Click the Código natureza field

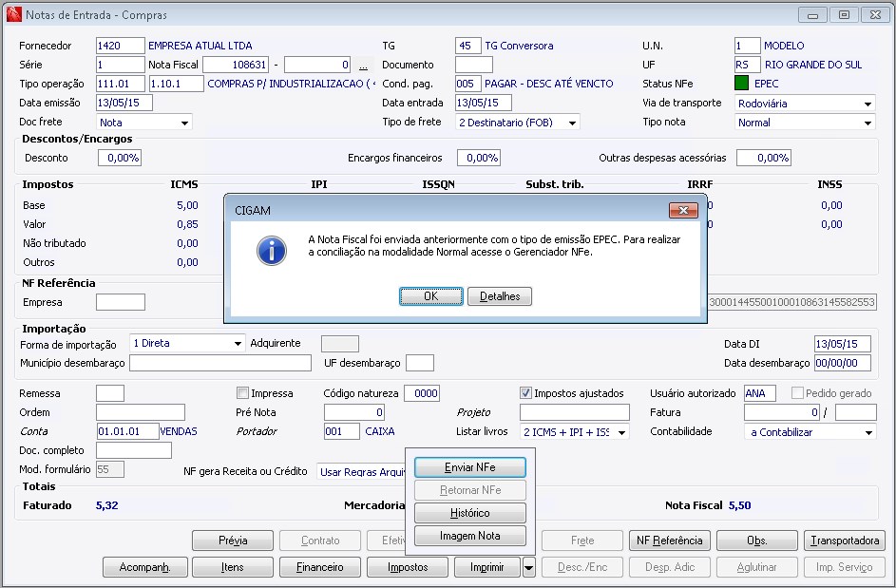(422, 393)
